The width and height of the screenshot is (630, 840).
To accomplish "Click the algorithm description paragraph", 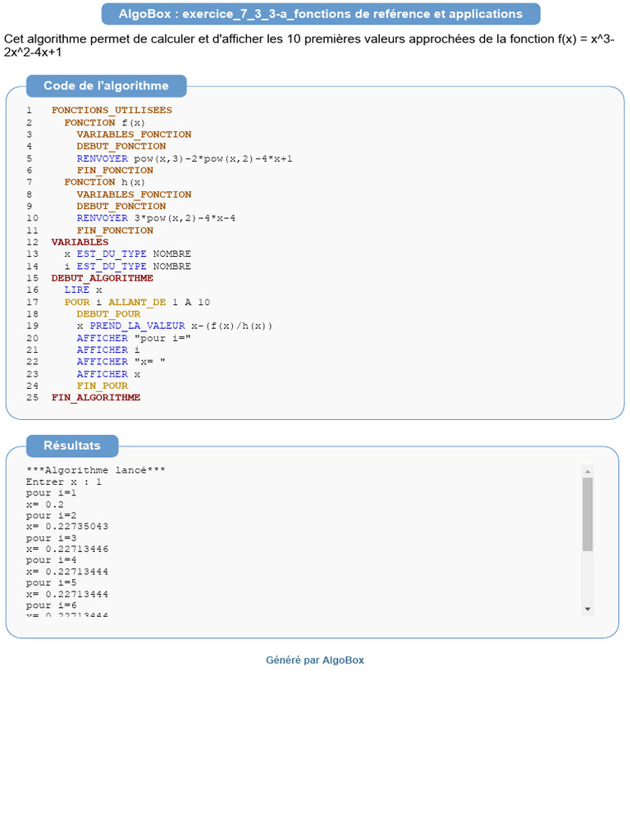I will click(x=309, y=46).
